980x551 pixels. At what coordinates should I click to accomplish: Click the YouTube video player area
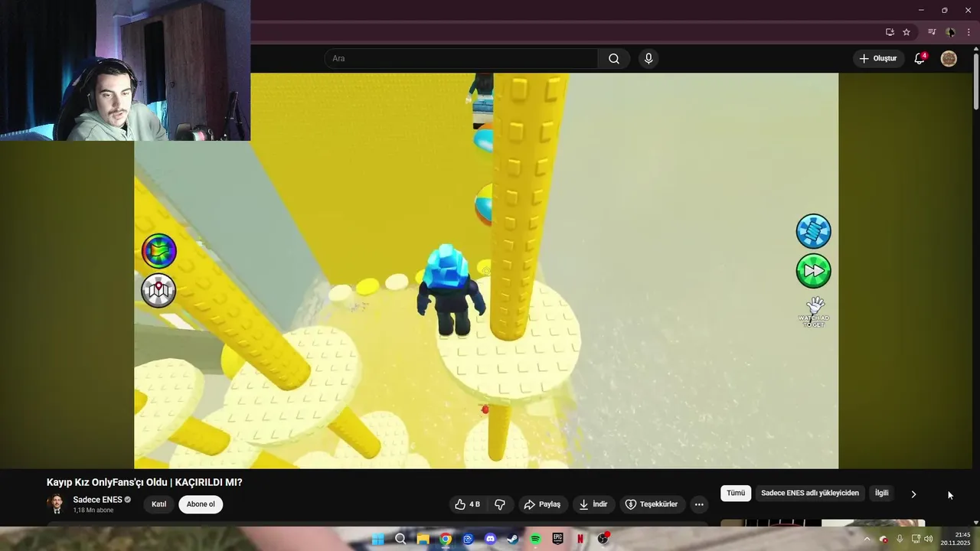pyautogui.click(x=486, y=271)
